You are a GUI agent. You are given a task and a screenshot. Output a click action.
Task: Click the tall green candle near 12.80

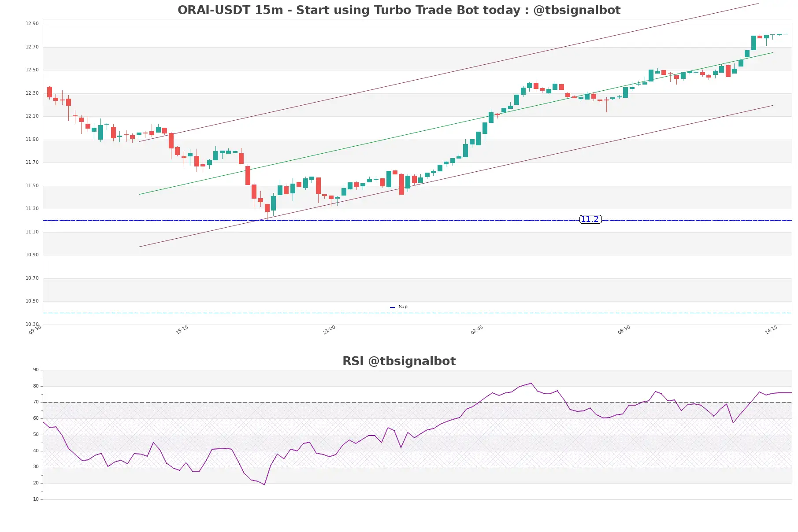(x=754, y=43)
